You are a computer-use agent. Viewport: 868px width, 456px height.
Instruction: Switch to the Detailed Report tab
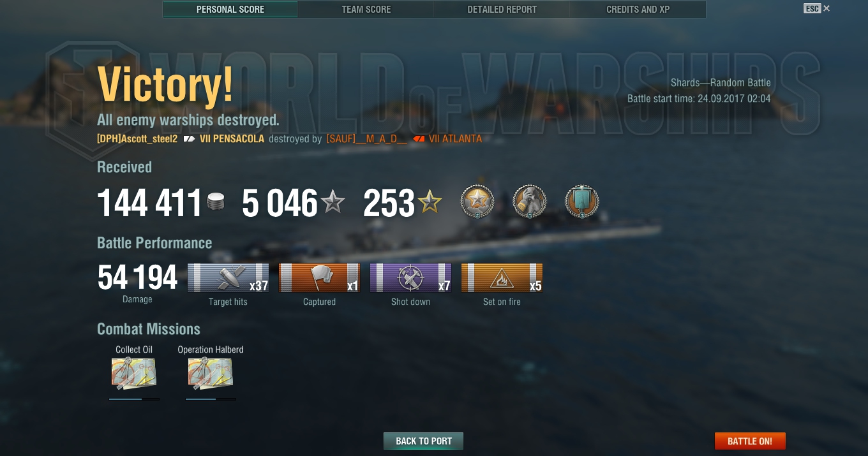click(x=502, y=10)
